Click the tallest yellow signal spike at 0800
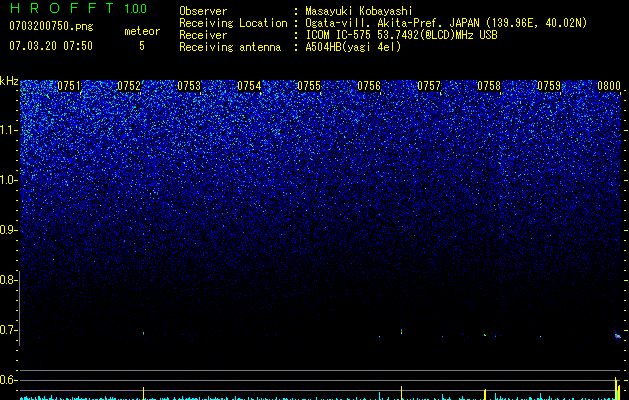 coord(616,388)
